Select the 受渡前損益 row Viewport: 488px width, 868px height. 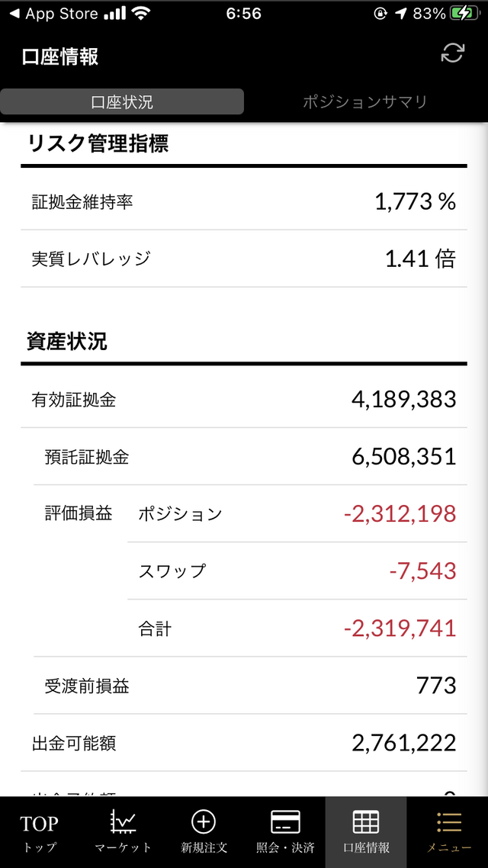pos(251,686)
